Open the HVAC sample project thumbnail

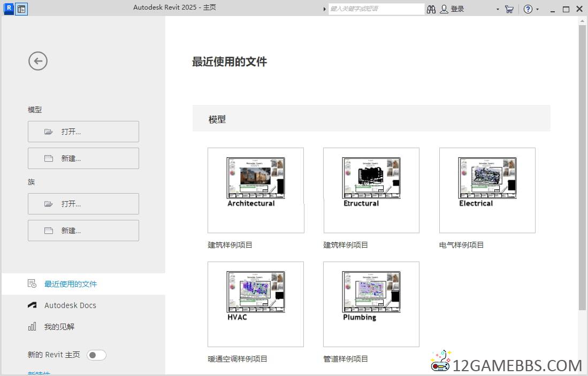[x=256, y=304]
